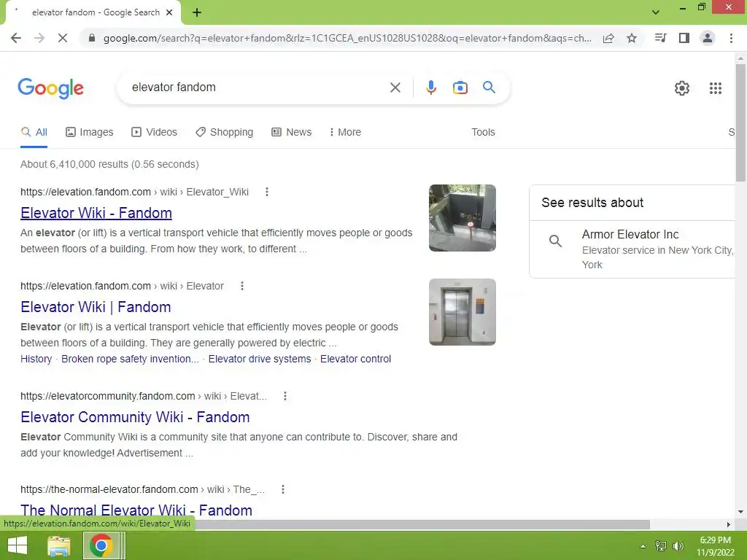The width and height of the screenshot is (747, 560).
Task: Switch to the Images tab
Action: tap(90, 133)
